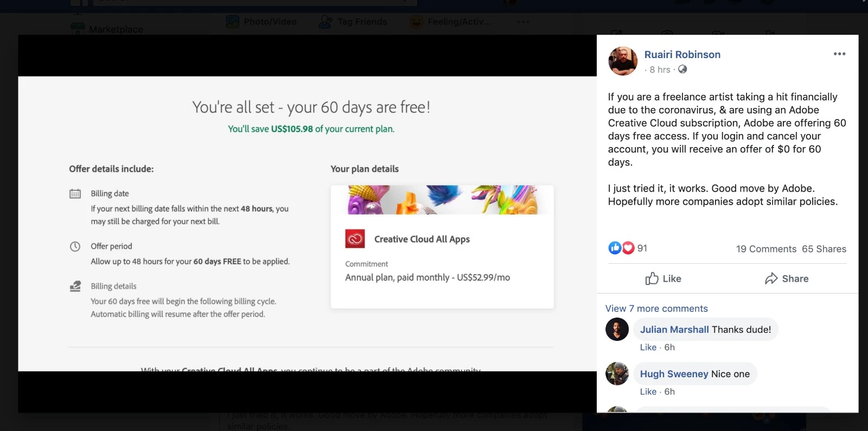Like Julian Marshall's comment
Viewport: 868px width, 431px height.
(648, 347)
